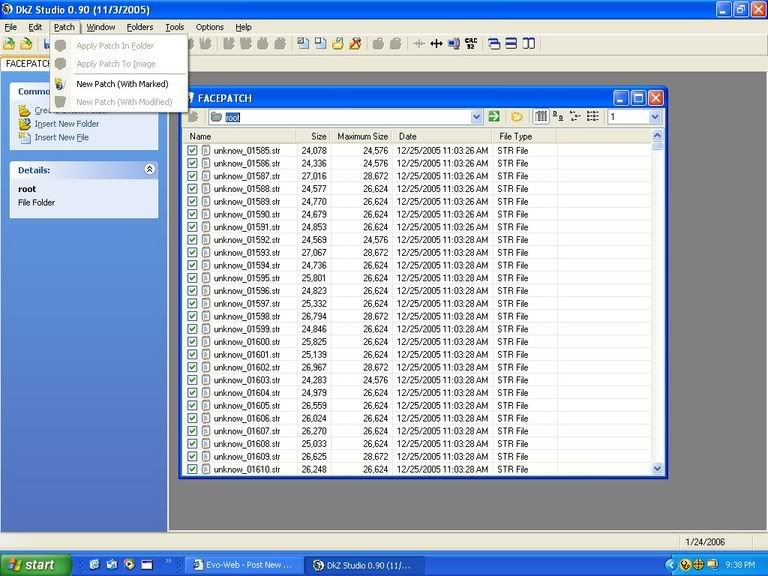Click the scroll down arrow in file list

(x=657, y=469)
